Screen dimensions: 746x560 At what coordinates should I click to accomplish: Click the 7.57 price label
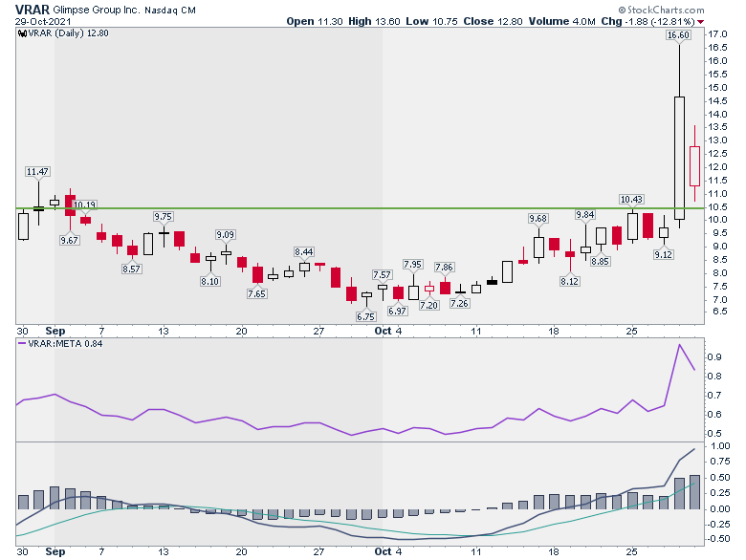(x=382, y=275)
